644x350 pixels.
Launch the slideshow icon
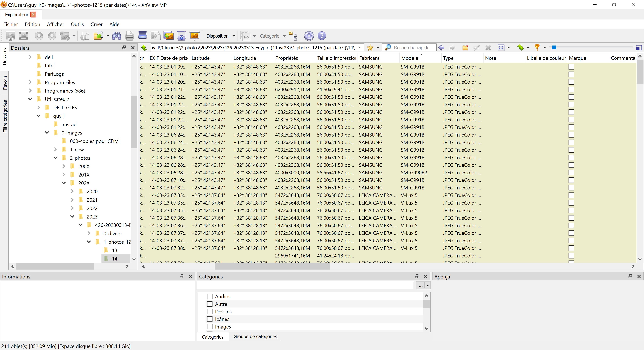194,36
